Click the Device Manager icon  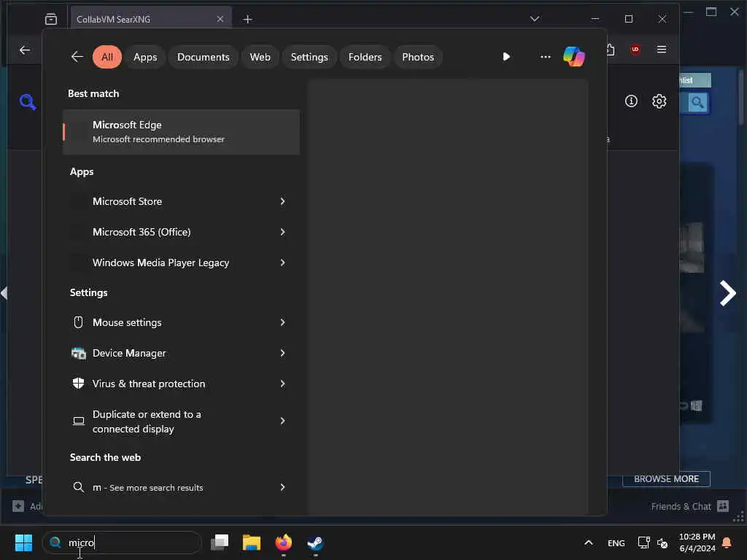(x=79, y=354)
